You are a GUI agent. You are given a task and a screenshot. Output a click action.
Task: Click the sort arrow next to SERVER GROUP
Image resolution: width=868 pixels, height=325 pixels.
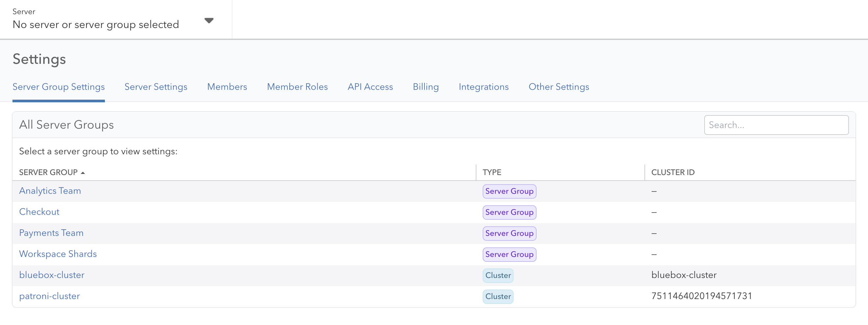coord(83,173)
